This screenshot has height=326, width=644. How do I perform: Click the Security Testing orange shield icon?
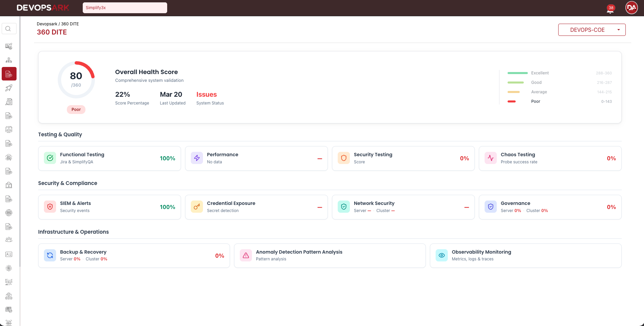pyautogui.click(x=343, y=158)
